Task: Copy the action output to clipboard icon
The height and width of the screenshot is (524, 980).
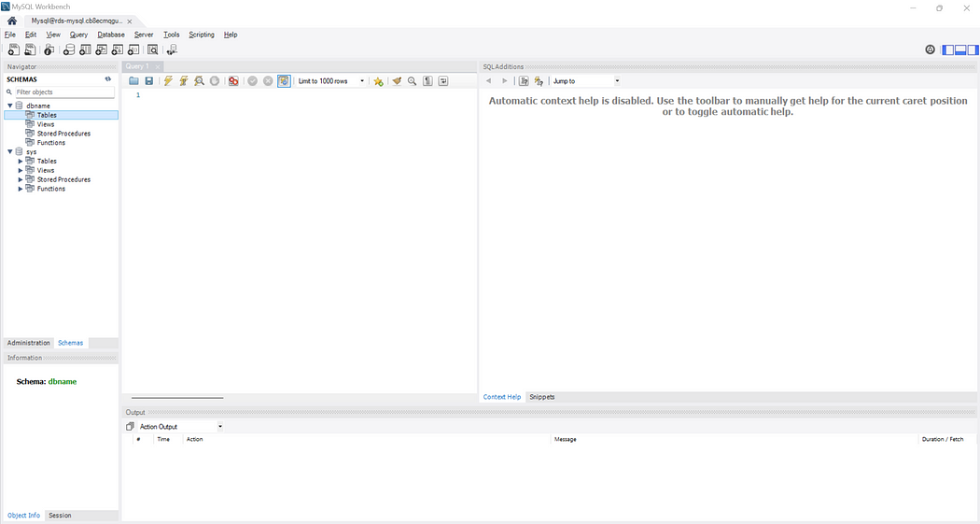Action: [130, 427]
